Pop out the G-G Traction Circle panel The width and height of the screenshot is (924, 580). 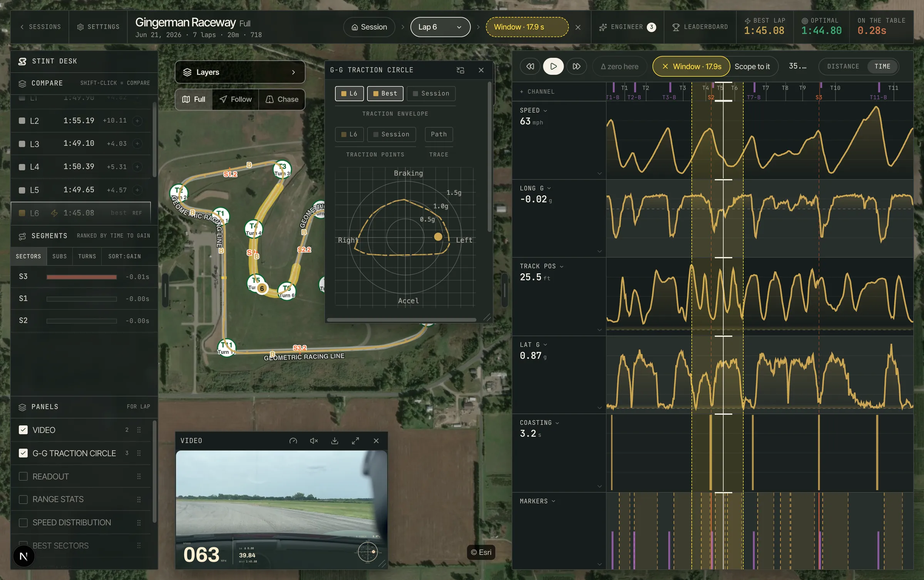(x=460, y=70)
